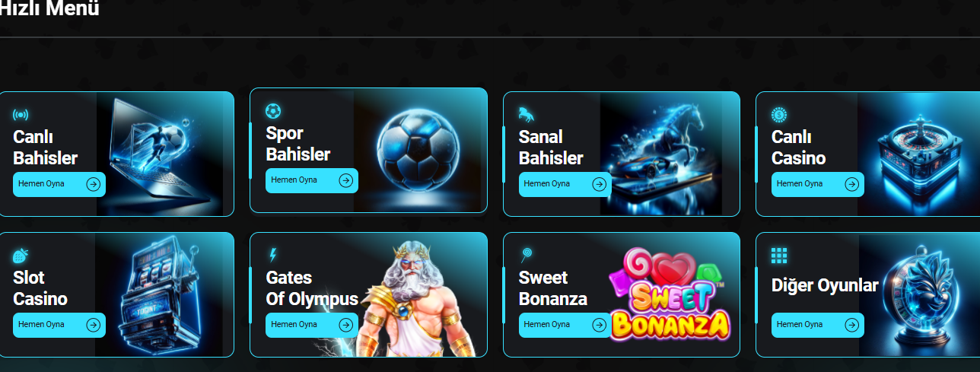Click Hemen Oyna under Sanal Bahisler
The height and width of the screenshot is (372, 980).
(x=565, y=184)
